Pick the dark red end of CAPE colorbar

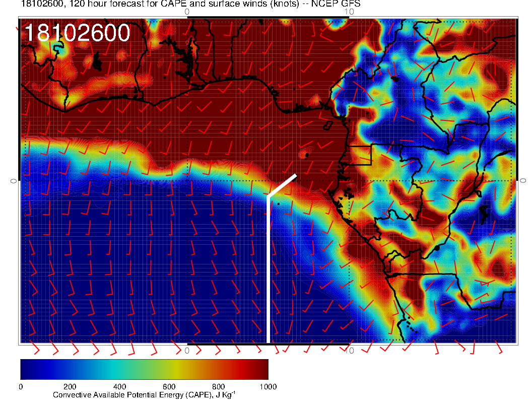[x=262, y=369]
